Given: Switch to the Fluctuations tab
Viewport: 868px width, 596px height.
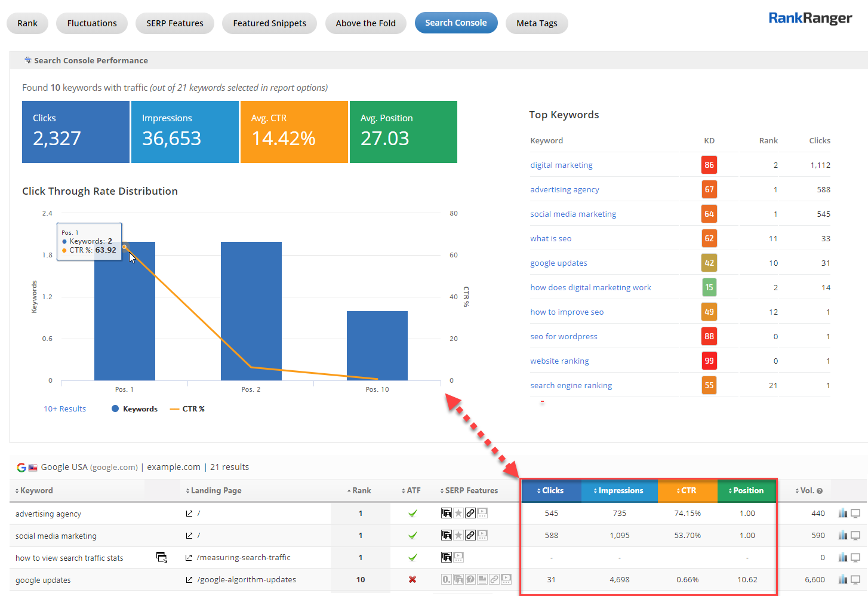Looking at the screenshot, I should click(x=92, y=23).
